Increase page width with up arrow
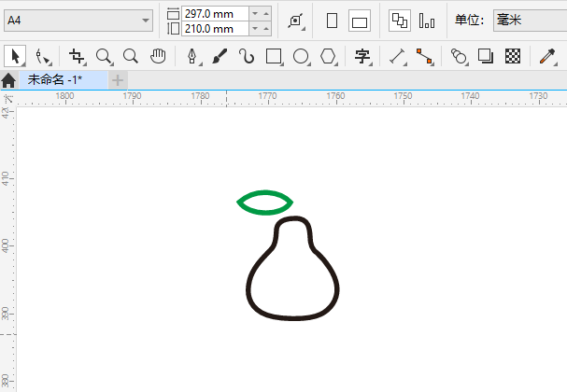567x392 pixels. coord(266,13)
